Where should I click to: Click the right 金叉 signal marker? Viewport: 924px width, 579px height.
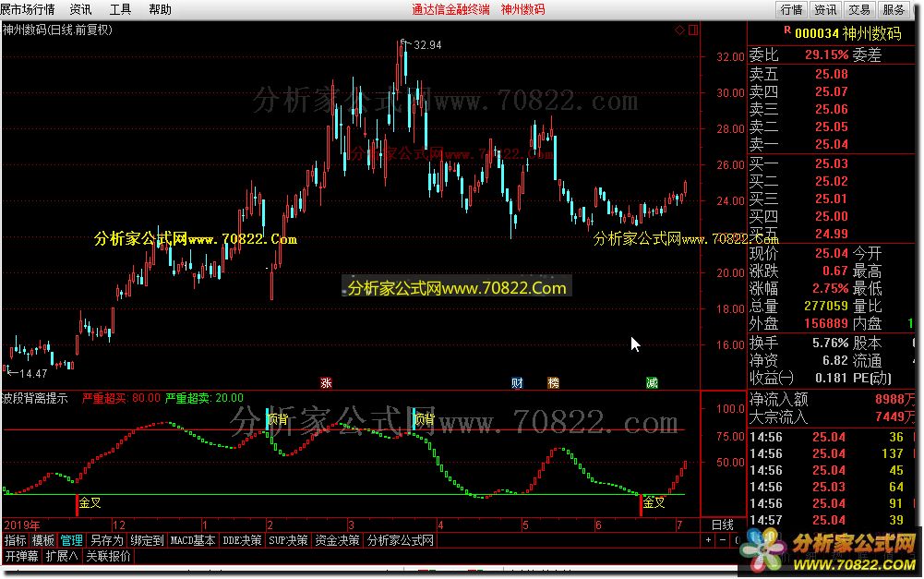[x=654, y=503]
